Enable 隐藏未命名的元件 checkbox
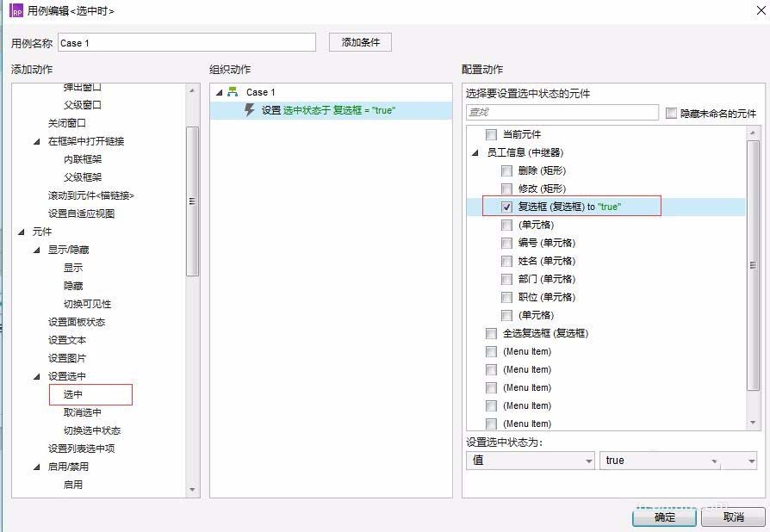770x532 pixels. pos(671,114)
